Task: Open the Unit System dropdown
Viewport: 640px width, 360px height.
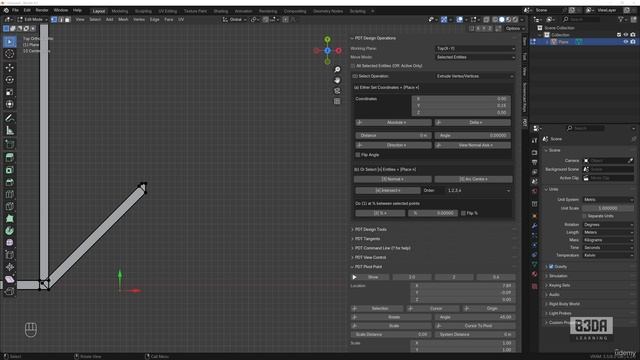Action: pyautogui.click(x=608, y=200)
